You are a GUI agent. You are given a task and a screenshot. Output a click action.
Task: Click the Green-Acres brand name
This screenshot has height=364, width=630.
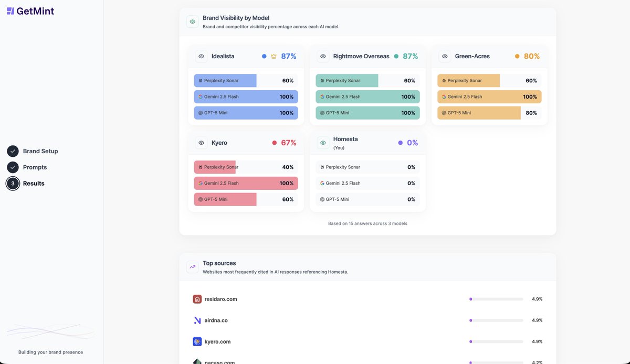pos(472,56)
